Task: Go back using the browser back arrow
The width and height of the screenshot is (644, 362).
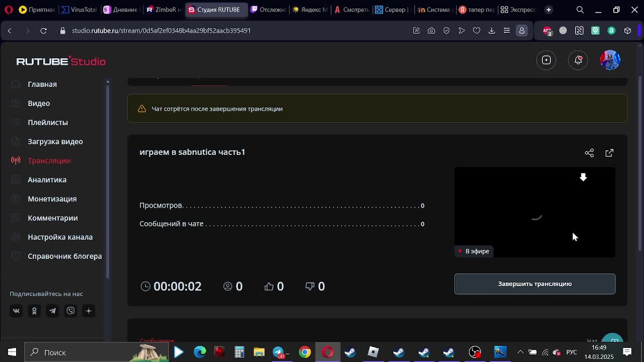Action: click(x=10, y=31)
